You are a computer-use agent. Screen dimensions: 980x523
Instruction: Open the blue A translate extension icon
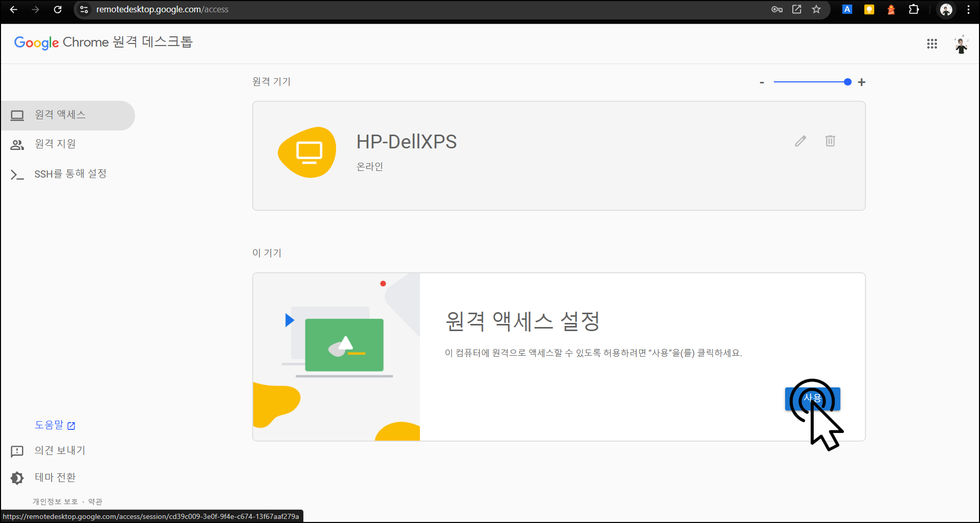pos(847,9)
